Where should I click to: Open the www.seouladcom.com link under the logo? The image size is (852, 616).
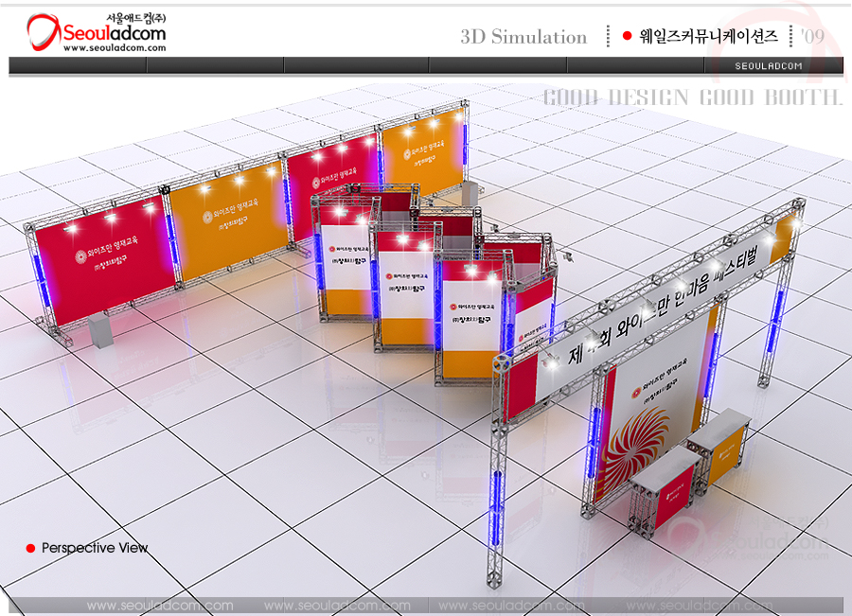click(115, 48)
